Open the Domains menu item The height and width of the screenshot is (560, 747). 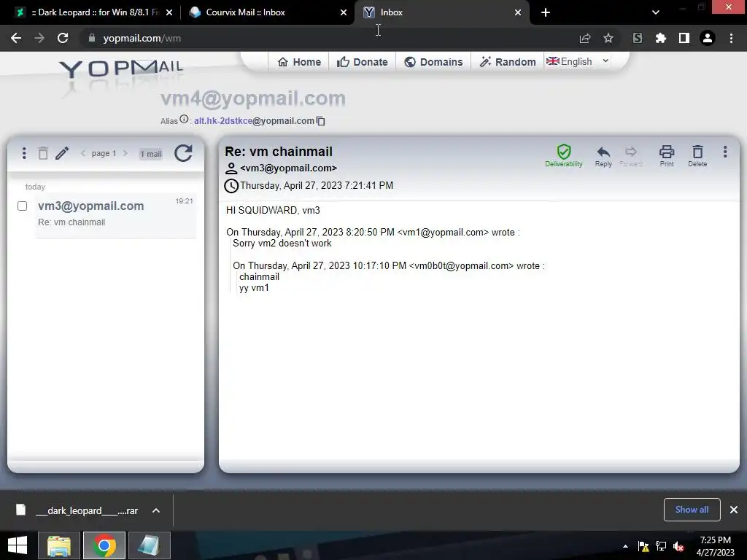433,62
